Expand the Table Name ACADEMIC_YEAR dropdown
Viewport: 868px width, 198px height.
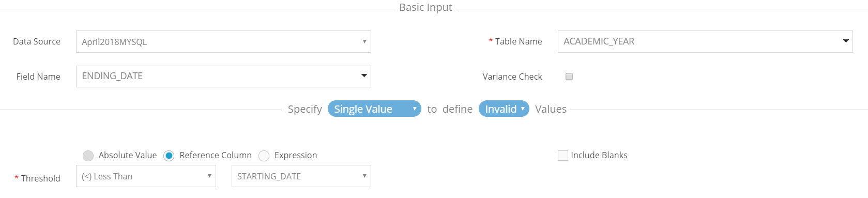click(705, 41)
